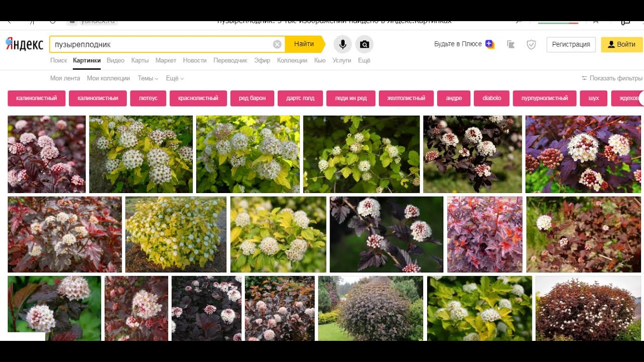644x362 pixels.
Task: Click the shield protection icon
Action: point(531,44)
